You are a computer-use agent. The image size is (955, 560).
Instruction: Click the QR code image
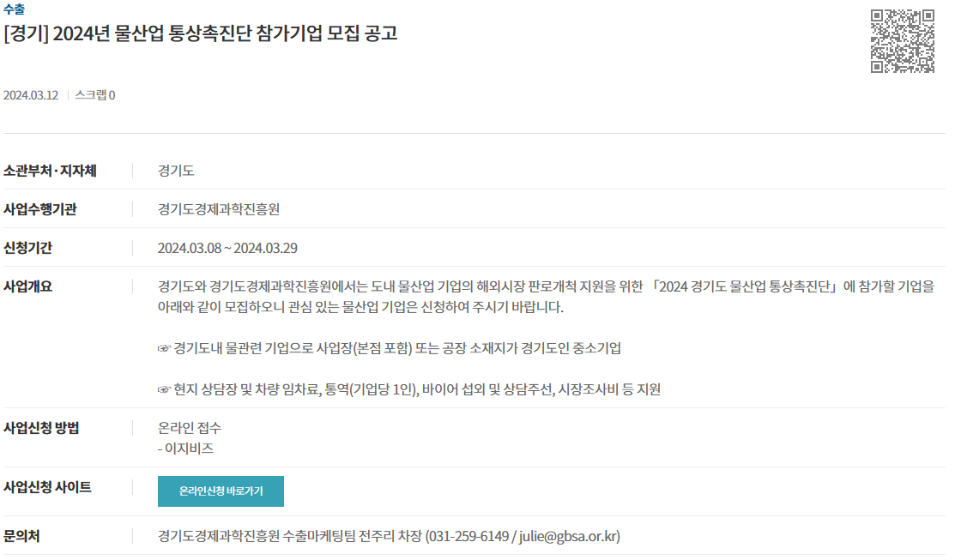[x=902, y=41]
